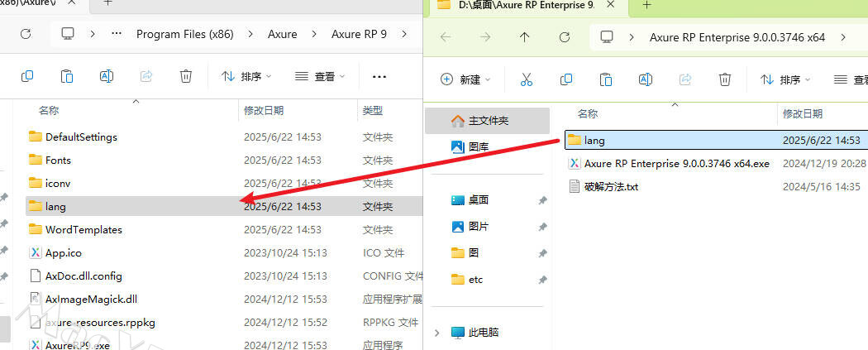868x350 pixels.
Task: Open the three-dot more menu in left toolbar
Action: 379,76
